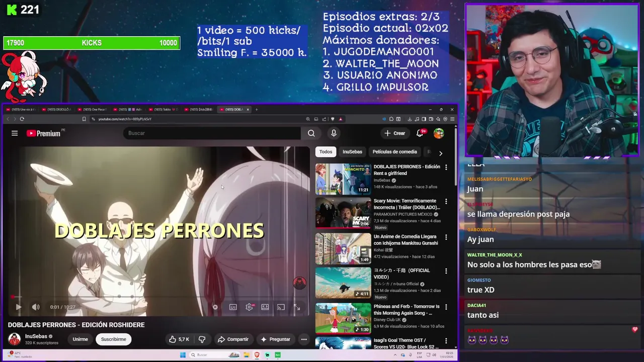Open options for the Phineas and Ferb video
The image size is (644, 362).
(446, 307)
